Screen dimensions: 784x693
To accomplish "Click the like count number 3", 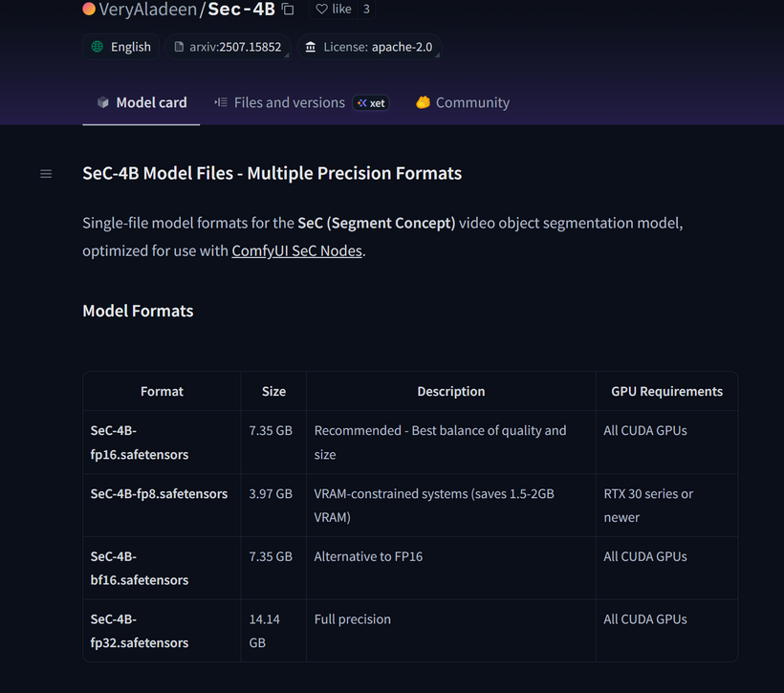I will [366, 10].
